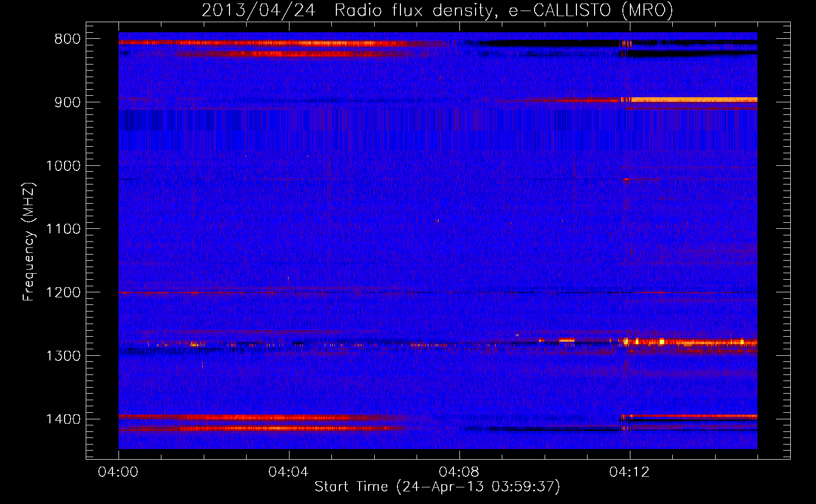
Task: Click the 04:00 time tick label
Action: pyautogui.click(x=119, y=472)
